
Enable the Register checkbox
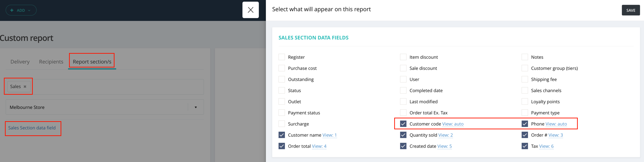(x=282, y=57)
